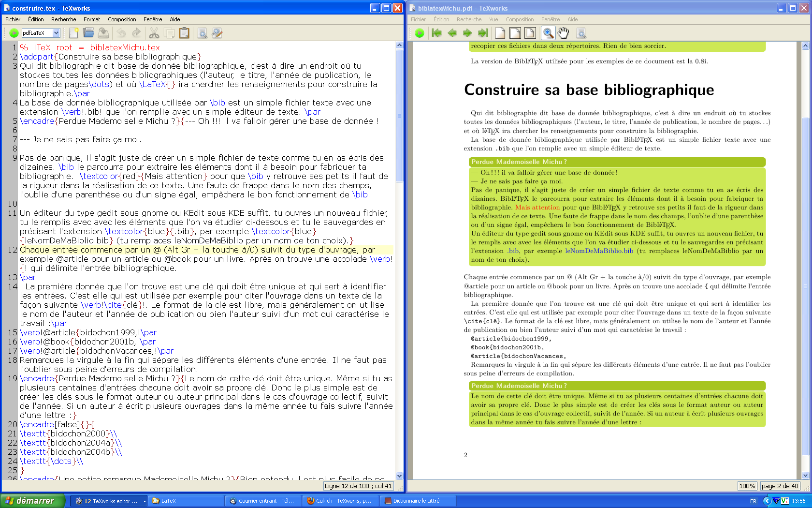
Task: Click red 'Mais attention' text in PDF
Action: [537, 208]
